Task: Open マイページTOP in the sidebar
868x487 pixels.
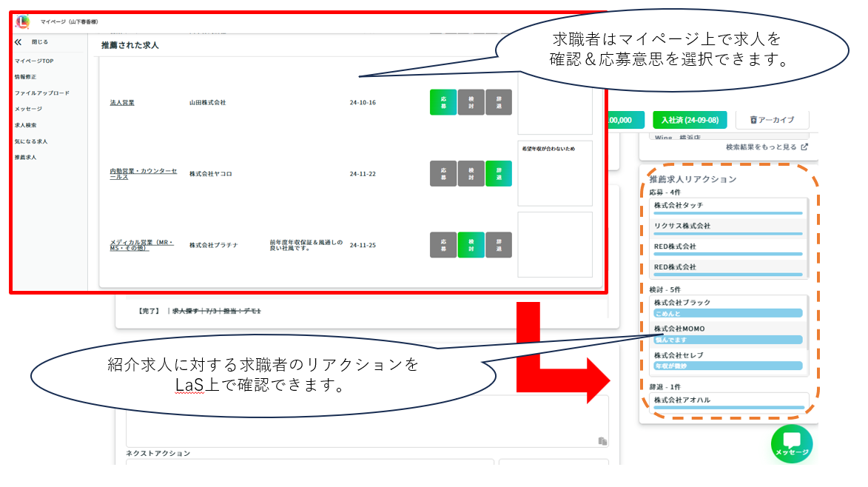Action: click(x=34, y=61)
